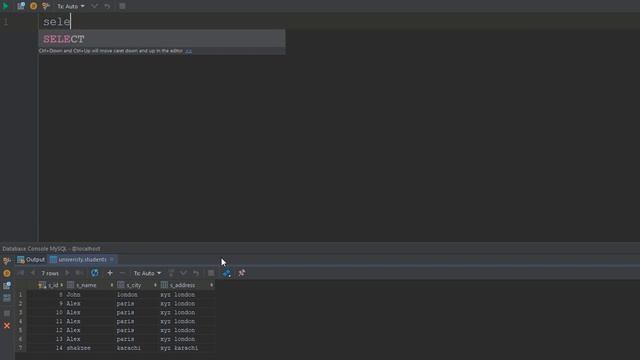Select row number 7 in results grid
The width and height of the screenshot is (640, 360).
20,348
